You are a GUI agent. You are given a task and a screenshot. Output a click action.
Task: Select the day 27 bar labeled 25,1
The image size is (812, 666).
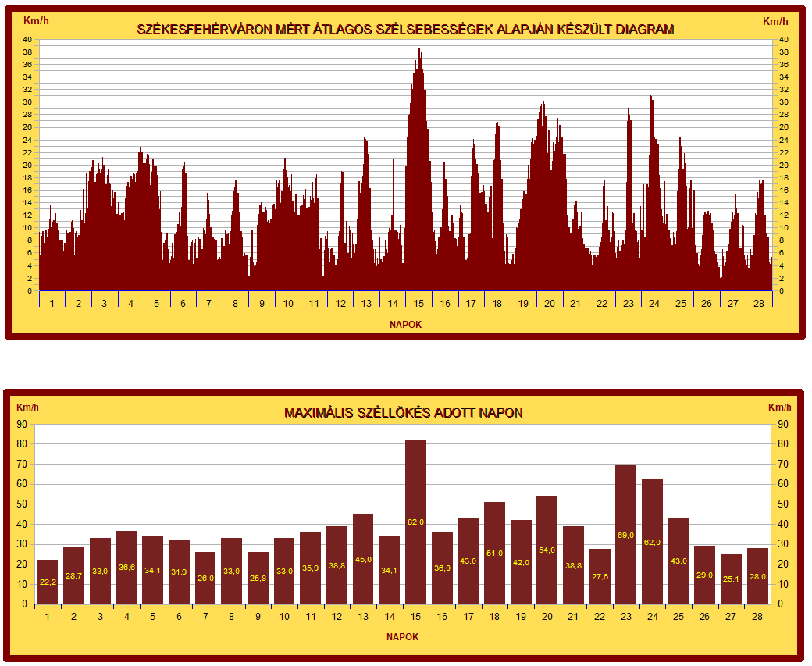click(x=731, y=579)
